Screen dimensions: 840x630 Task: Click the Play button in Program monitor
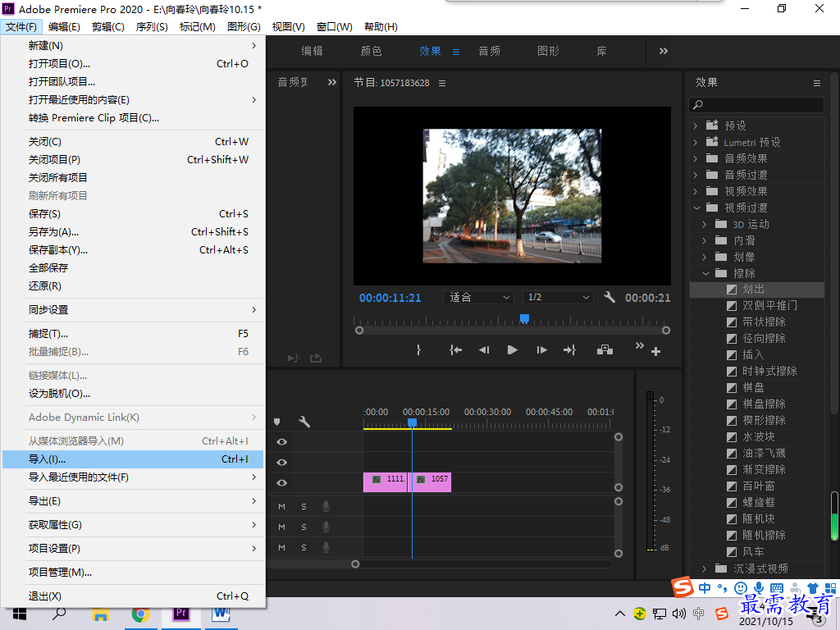click(512, 349)
